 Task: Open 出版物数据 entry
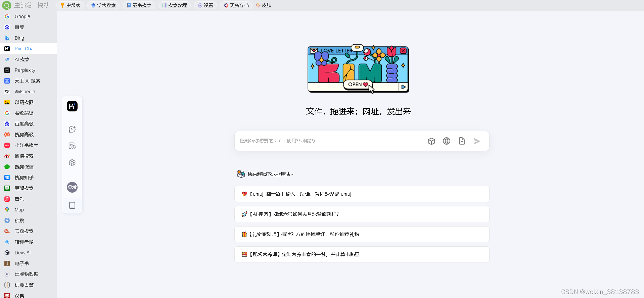(x=28, y=274)
